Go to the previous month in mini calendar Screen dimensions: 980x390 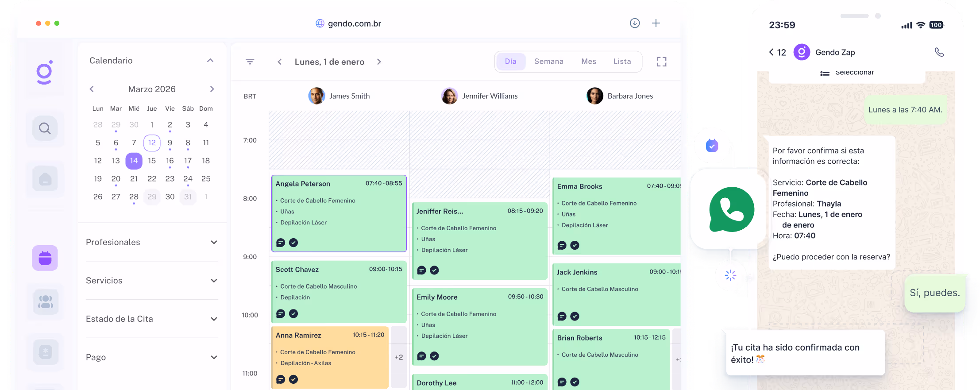click(x=92, y=89)
